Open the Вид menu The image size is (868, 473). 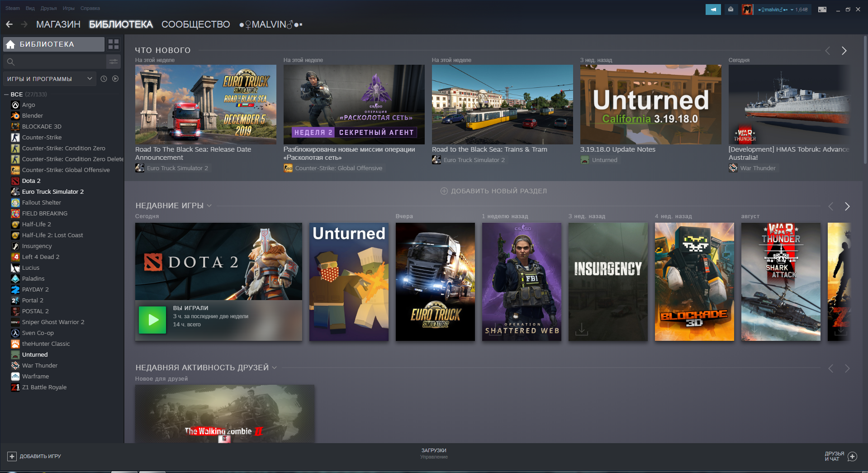click(x=30, y=8)
